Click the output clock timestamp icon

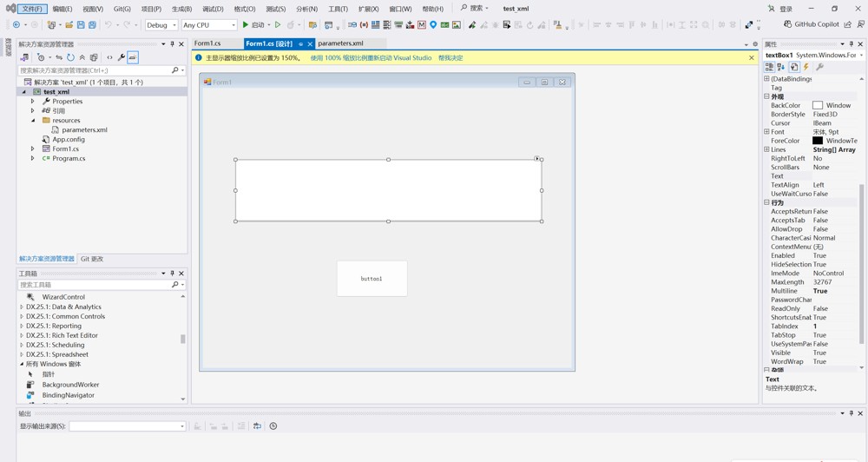pyautogui.click(x=273, y=426)
